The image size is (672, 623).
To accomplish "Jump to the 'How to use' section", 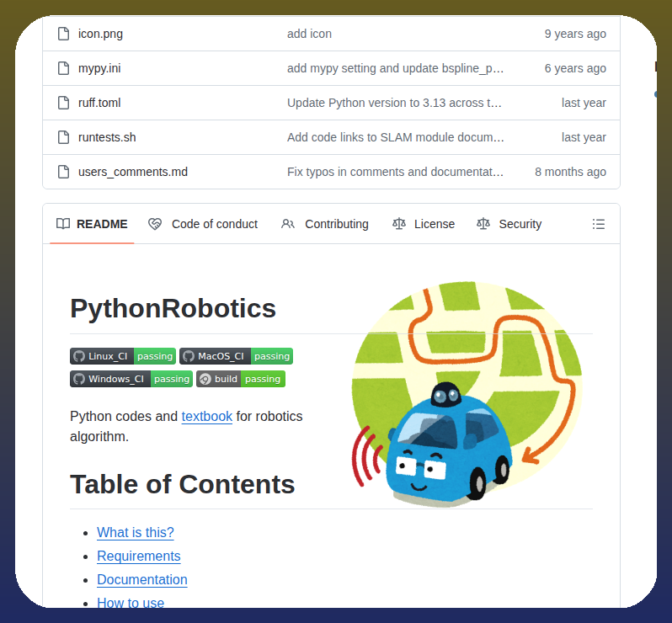I will pyautogui.click(x=131, y=603).
